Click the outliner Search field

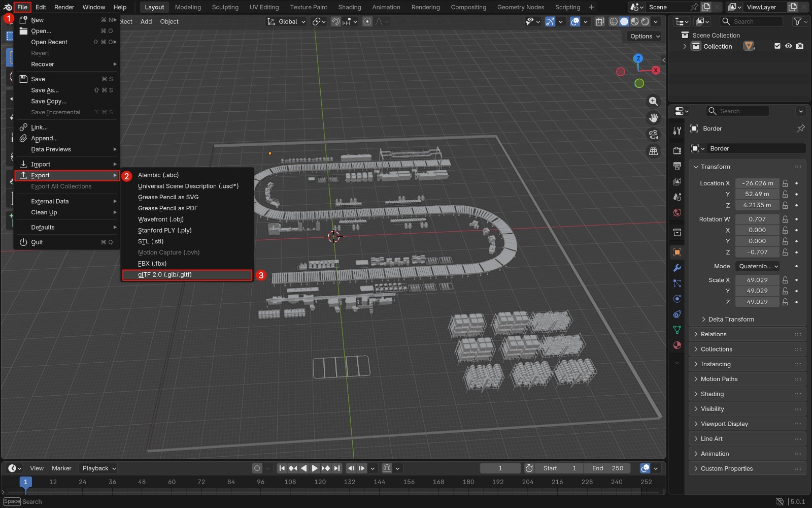751,21
